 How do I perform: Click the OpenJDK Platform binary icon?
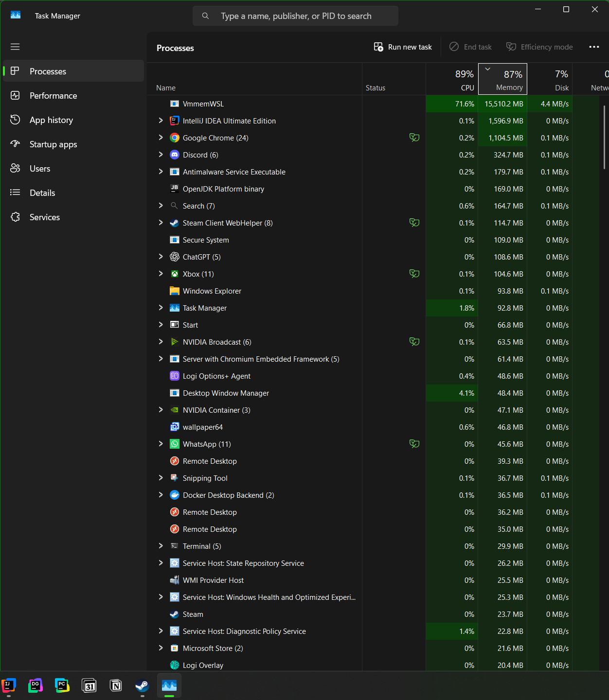click(x=175, y=189)
